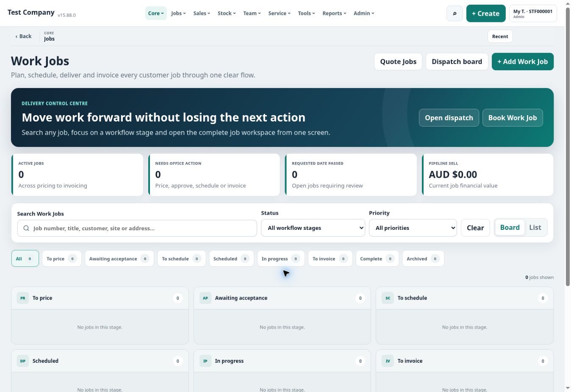Click the IV badge beside To invoice column
This screenshot has height=392, width=571.
[388, 361]
